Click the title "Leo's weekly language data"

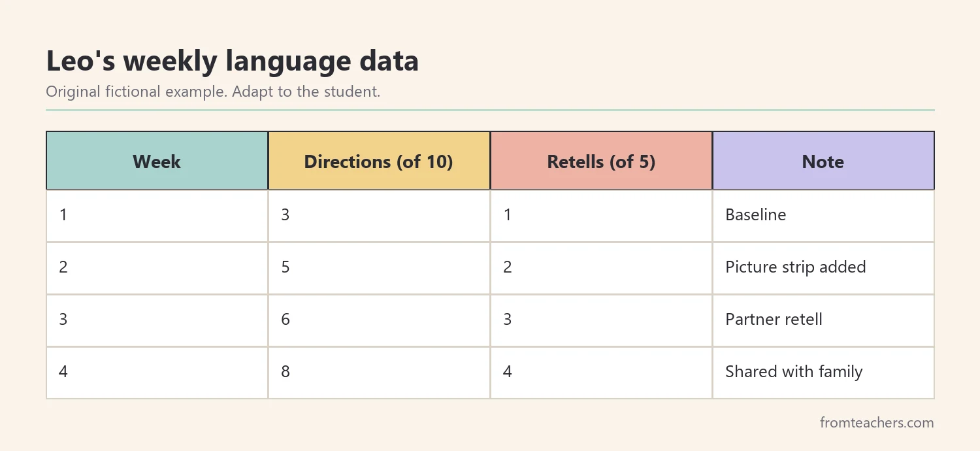[232, 61]
